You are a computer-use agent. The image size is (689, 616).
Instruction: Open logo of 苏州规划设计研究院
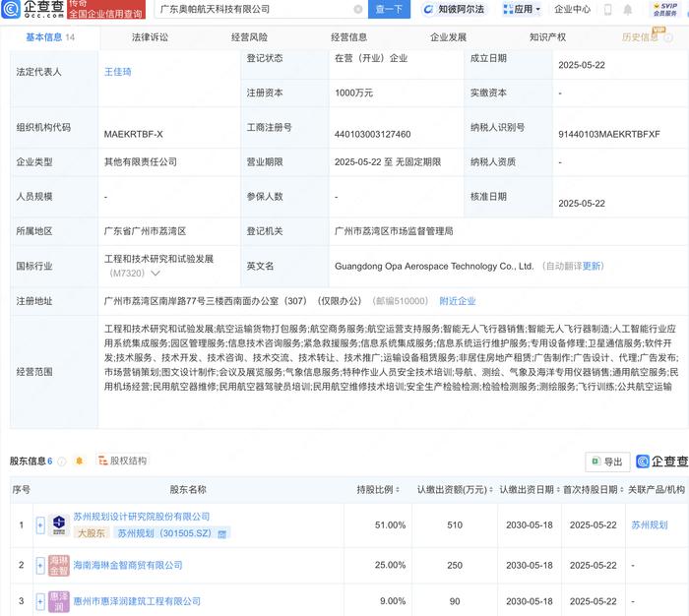(59, 524)
